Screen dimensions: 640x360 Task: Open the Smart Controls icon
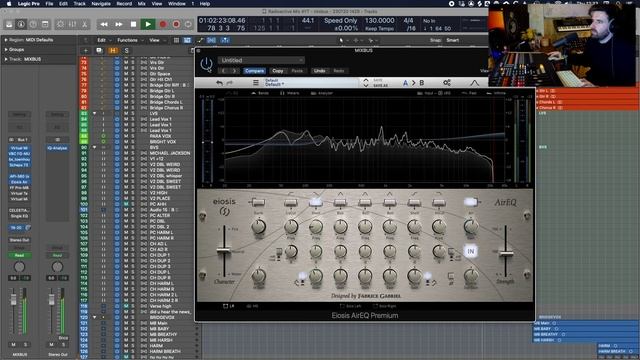(x=60, y=24)
